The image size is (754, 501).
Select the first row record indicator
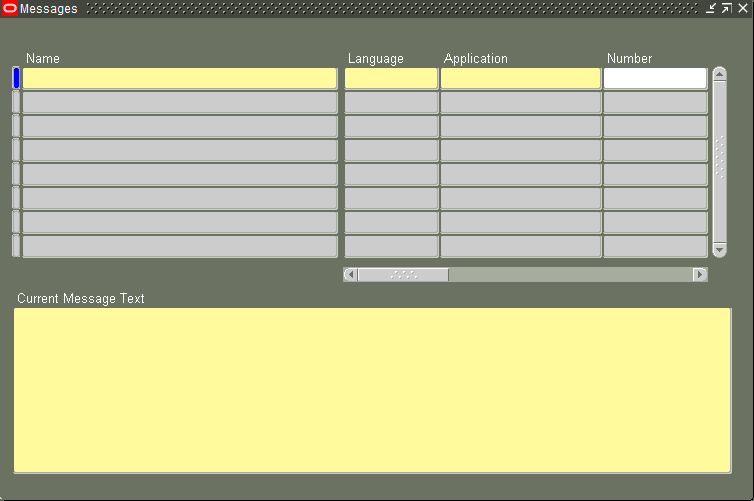tap(16, 78)
